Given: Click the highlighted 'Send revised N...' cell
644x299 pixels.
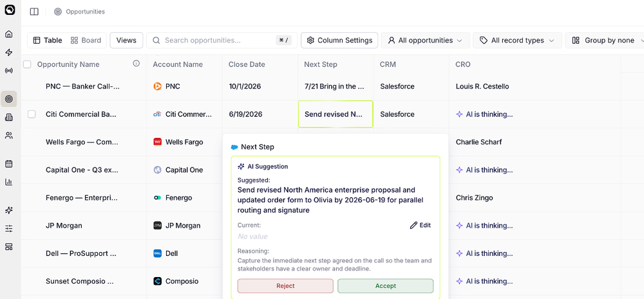Looking at the screenshot, I should (336, 114).
